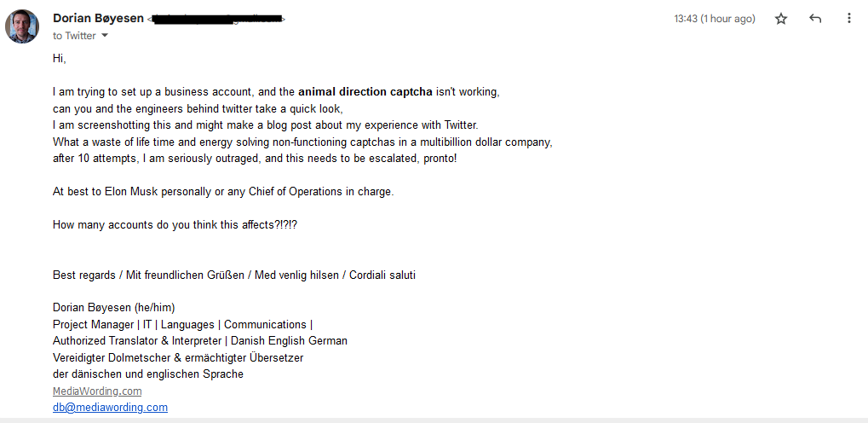Click the "der dänischen und englischen Sprache" line
Image resolution: width=868 pixels, height=423 pixels.
pos(148,374)
